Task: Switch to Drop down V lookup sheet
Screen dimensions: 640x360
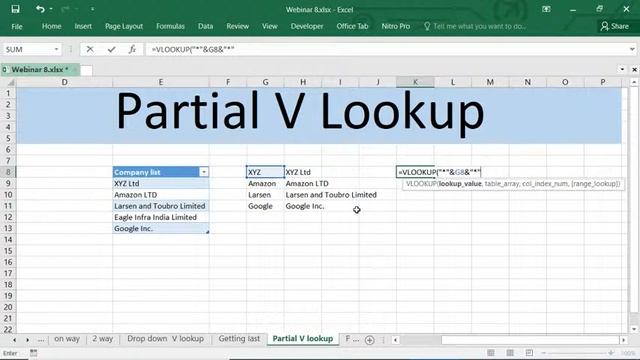Action: coord(165,339)
